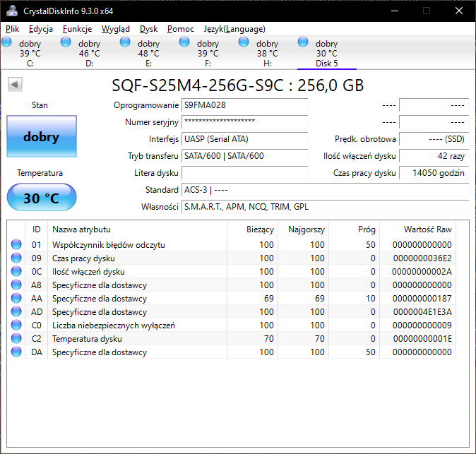Select attribute row 'Temperatura dysku'
The width and height of the screenshot is (476, 454).
coord(232,338)
